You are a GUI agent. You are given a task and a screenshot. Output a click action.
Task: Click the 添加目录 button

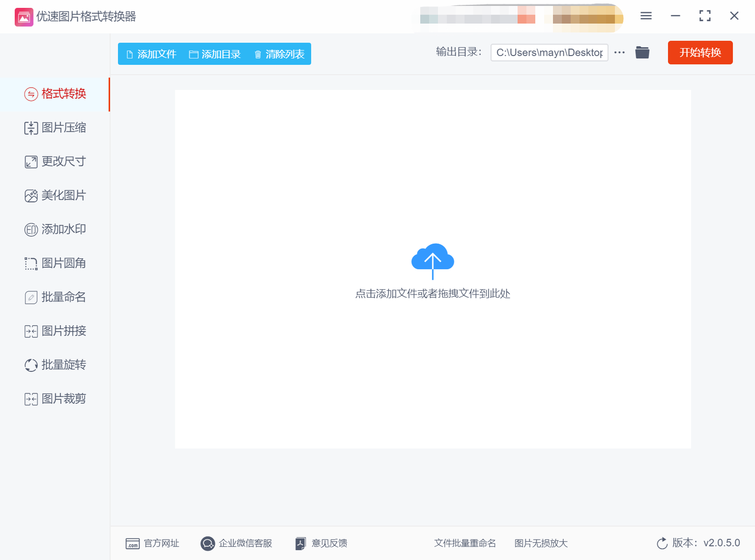pos(214,54)
